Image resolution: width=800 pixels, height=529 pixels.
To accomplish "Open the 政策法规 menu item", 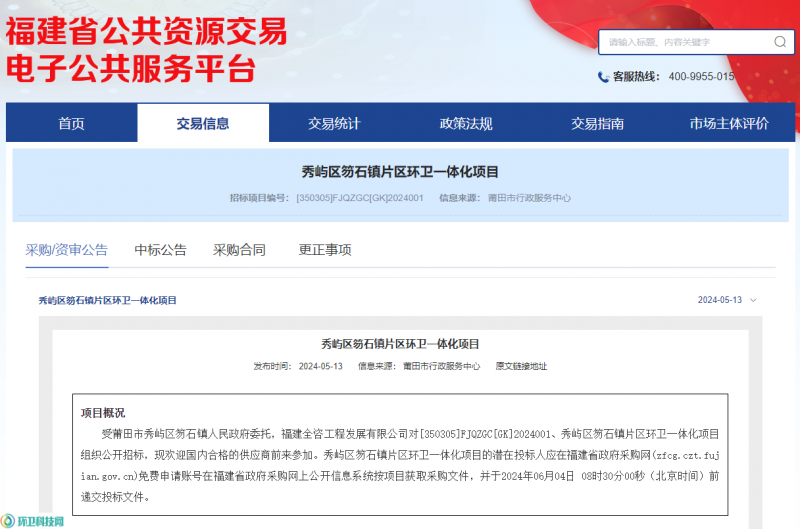I will point(466,123).
